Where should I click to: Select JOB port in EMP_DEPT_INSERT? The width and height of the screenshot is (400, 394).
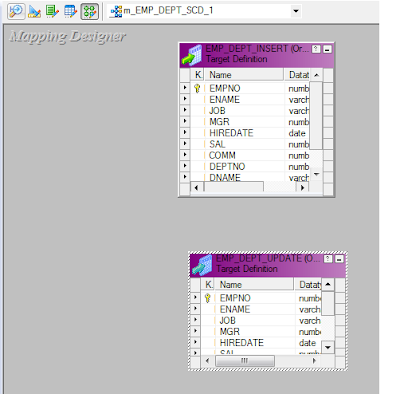point(217,111)
